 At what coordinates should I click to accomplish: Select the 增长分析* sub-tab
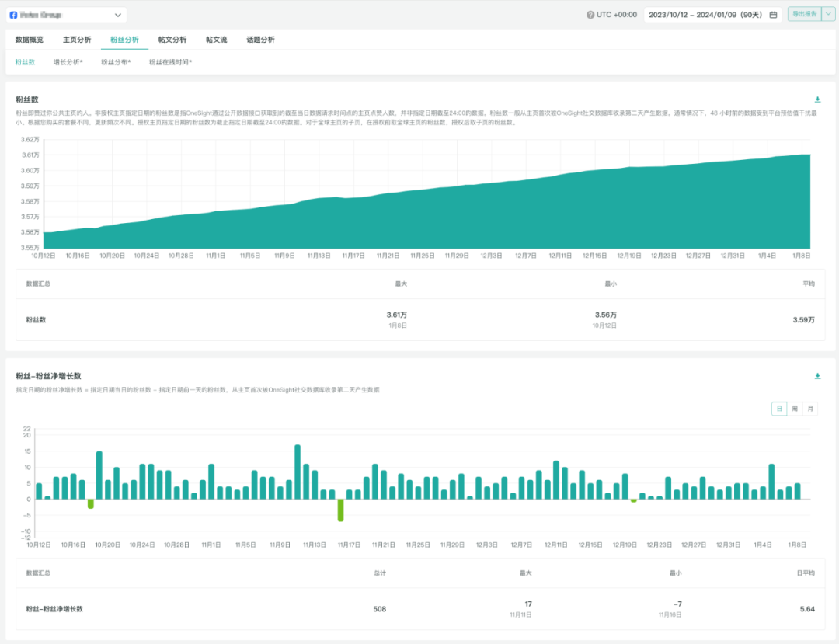coord(68,62)
